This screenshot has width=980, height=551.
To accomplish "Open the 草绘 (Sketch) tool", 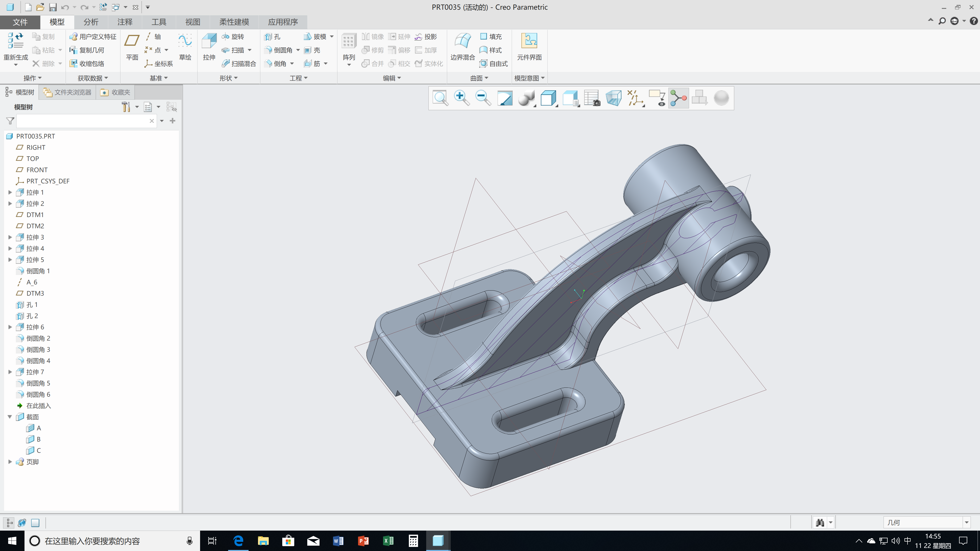I will (185, 46).
